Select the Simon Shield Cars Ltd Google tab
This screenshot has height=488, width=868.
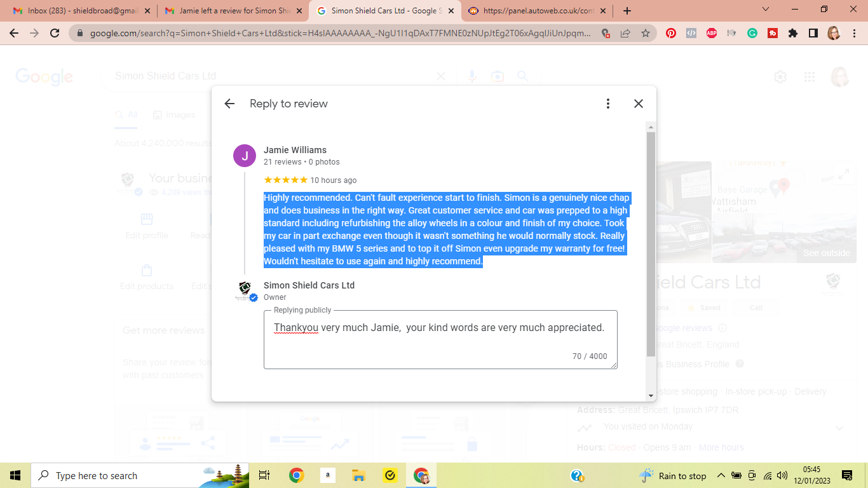pyautogui.click(x=384, y=11)
